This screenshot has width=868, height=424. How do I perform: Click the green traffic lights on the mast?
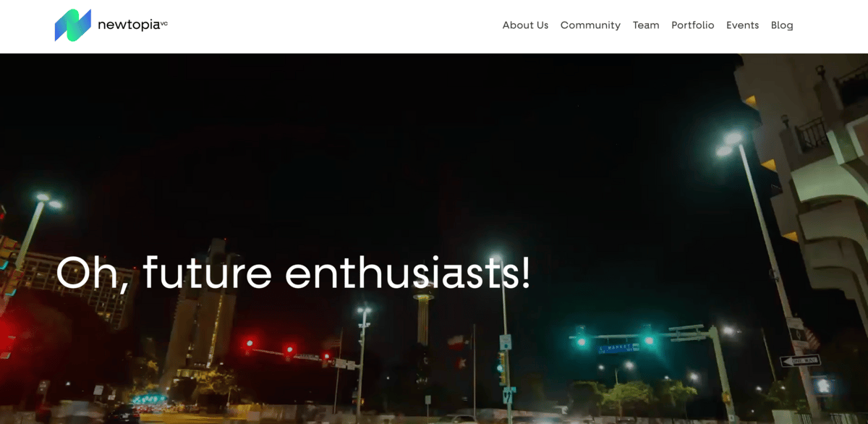click(615, 339)
